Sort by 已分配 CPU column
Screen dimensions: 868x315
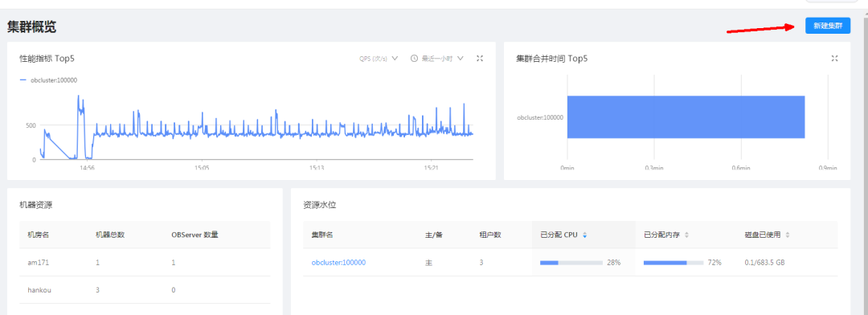click(584, 235)
